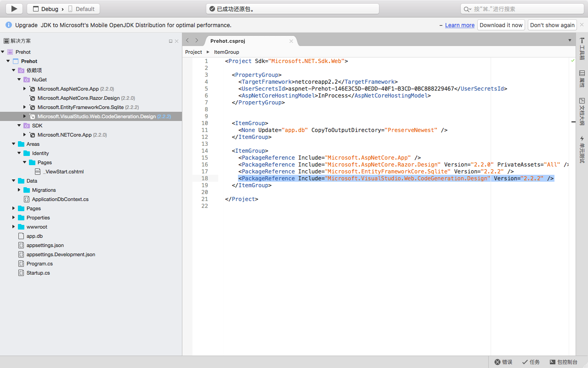Open the 属性 properties side panel

pos(582,79)
